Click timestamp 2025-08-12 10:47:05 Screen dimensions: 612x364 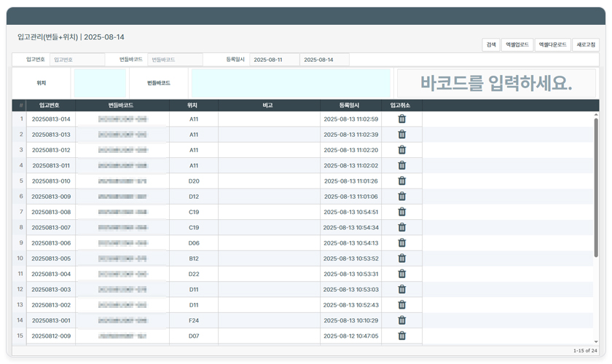coord(351,336)
